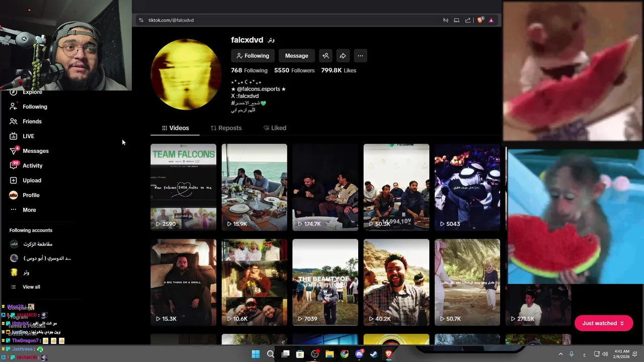View the 5550 Followers list

pyautogui.click(x=294, y=70)
